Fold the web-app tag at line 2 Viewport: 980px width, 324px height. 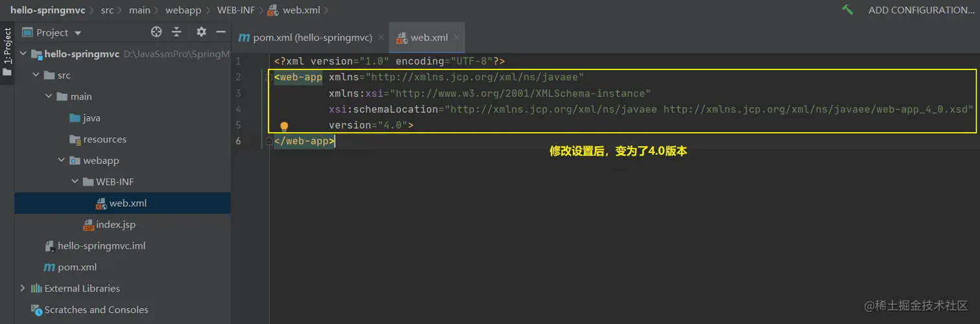(269, 77)
